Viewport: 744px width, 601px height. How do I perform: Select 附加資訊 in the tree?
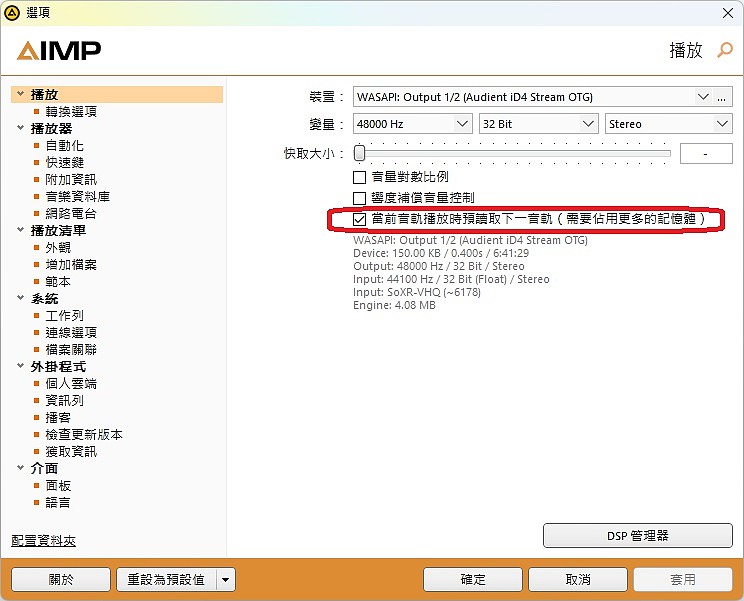coord(71,180)
